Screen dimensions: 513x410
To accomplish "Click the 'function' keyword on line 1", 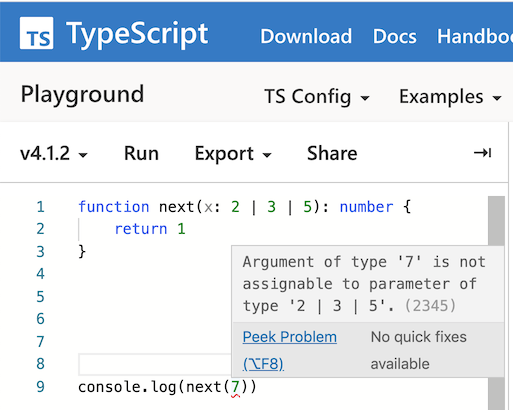I will click(x=114, y=207).
